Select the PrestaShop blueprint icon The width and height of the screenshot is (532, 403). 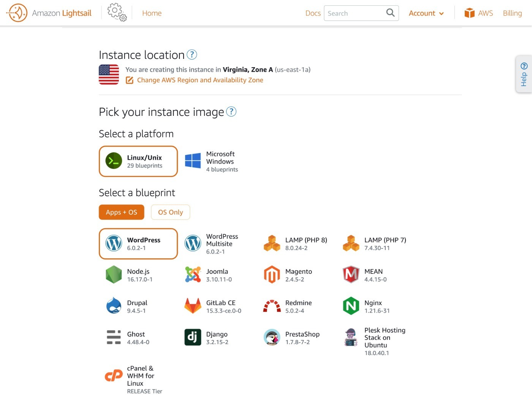(x=272, y=337)
